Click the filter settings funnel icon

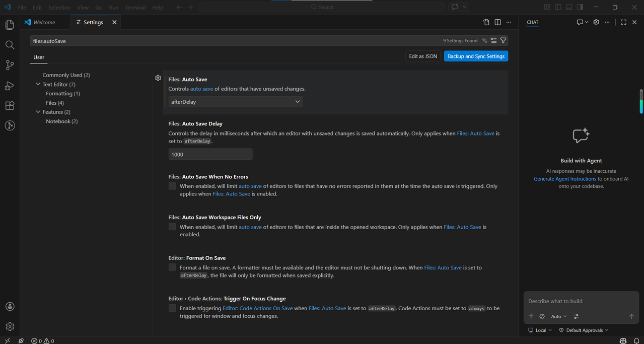coord(503,41)
